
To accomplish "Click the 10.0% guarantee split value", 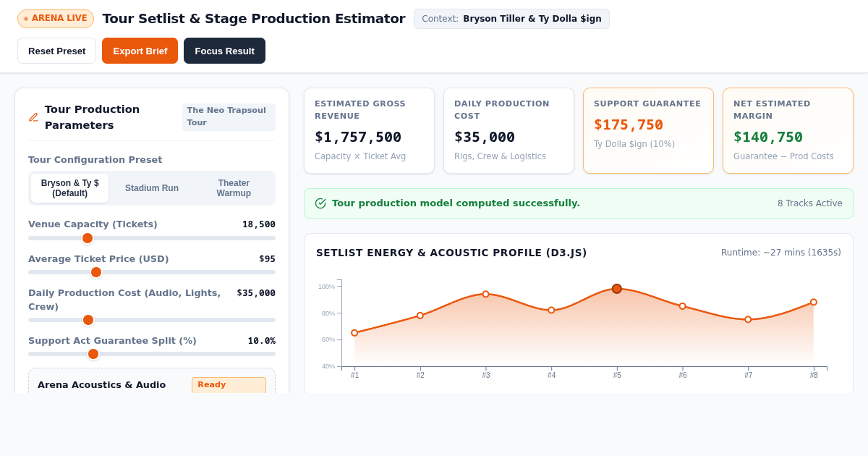I will [262, 341].
